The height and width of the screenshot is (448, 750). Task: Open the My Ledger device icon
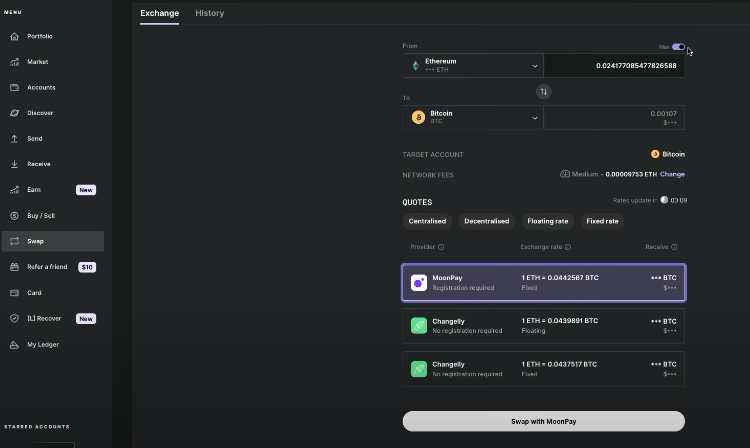(x=14, y=344)
